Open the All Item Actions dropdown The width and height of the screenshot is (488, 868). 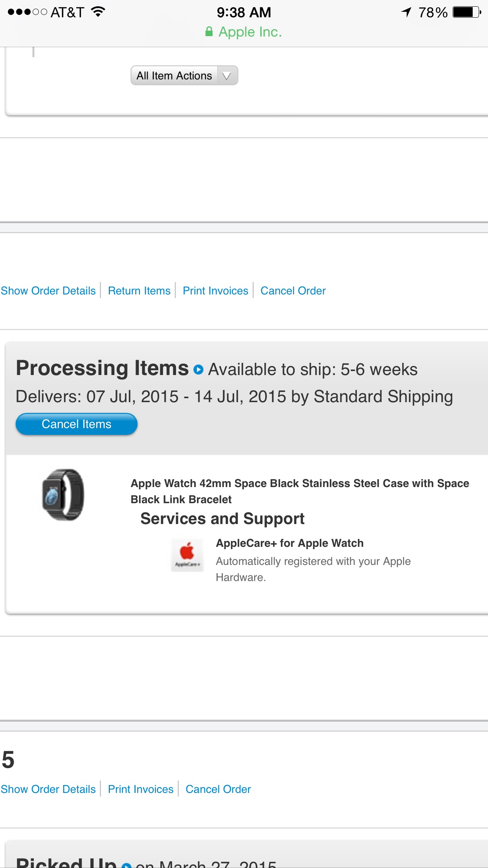(x=174, y=75)
